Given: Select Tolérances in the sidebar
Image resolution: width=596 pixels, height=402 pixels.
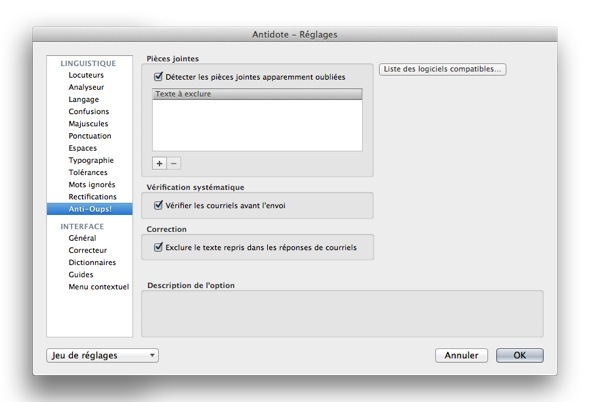Looking at the screenshot, I should click(x=88, y=173).
